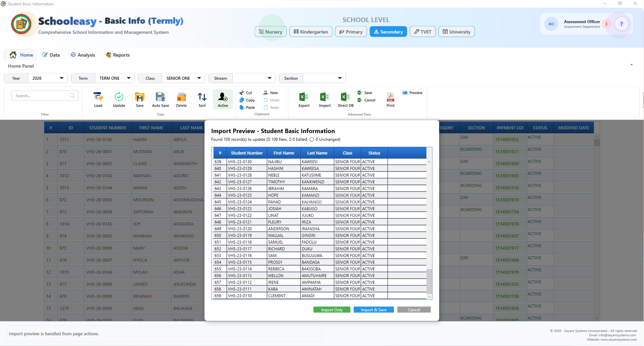Click the import preview scrollbar thumb
This screenshot has width=644, height=346.
429,281
